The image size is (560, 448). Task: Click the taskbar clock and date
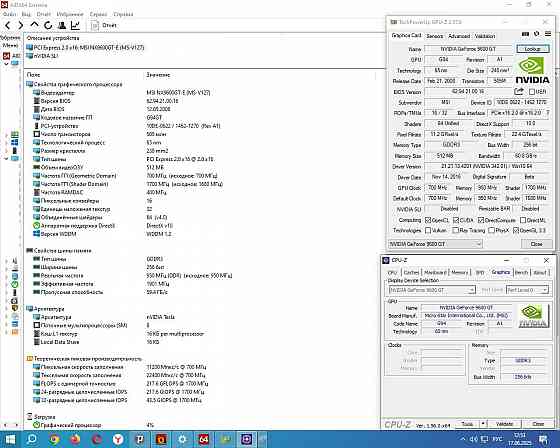point(520,439)
